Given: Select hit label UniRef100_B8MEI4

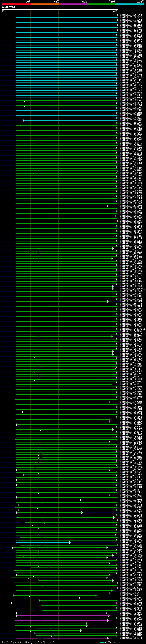Looking at the screenshot, I should (x=131, y=638).
